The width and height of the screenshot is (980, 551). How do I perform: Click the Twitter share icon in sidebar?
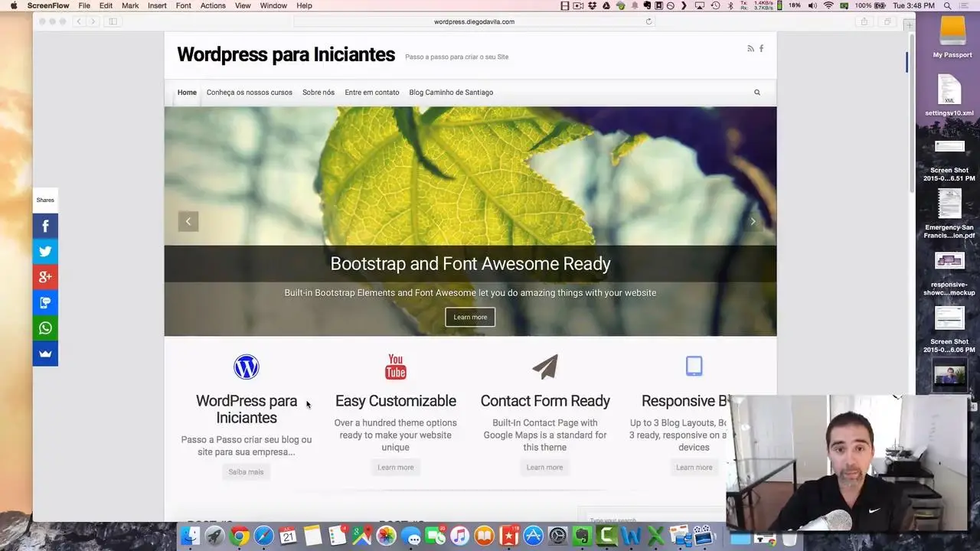click(45, 251)
